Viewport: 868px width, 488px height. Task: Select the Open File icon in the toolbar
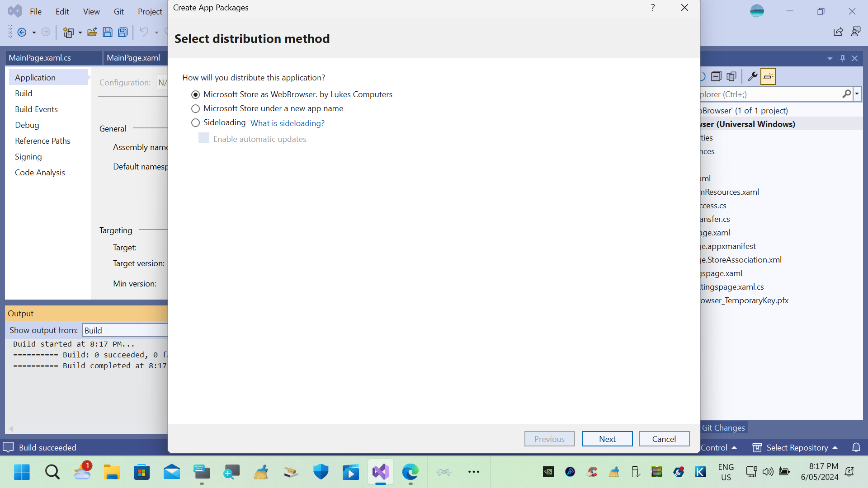92,32
